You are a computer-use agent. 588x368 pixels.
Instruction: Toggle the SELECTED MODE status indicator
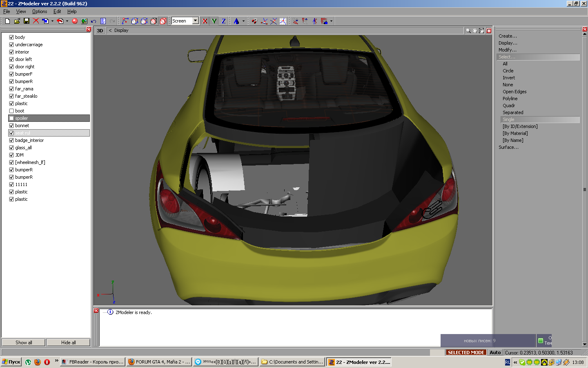465,352
